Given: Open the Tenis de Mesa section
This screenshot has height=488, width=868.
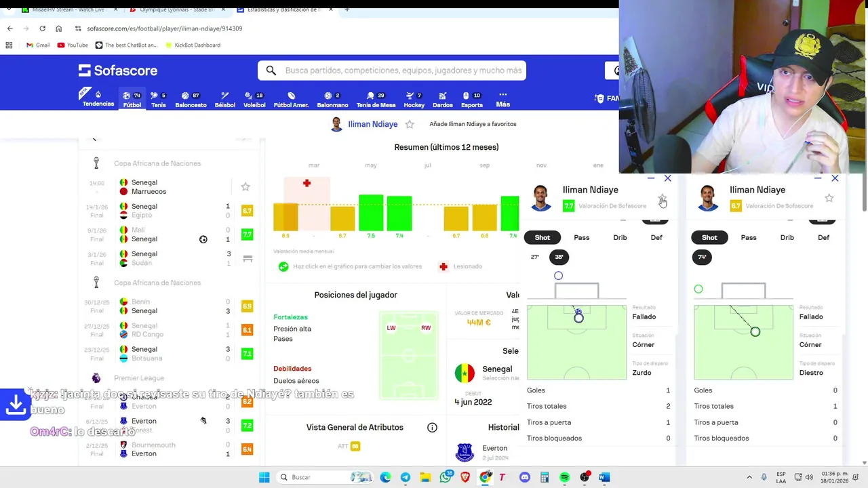Looking at the screenshot, I should point(376,100).
